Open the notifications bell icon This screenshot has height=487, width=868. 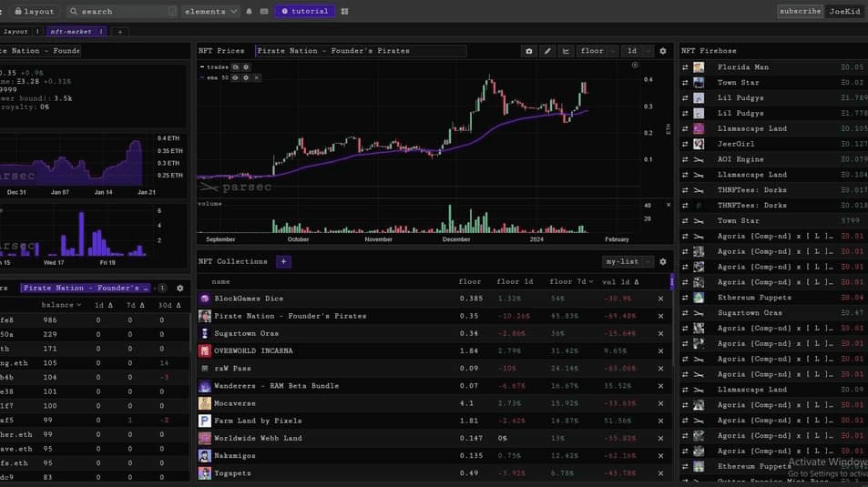click(x=250, y=11)
